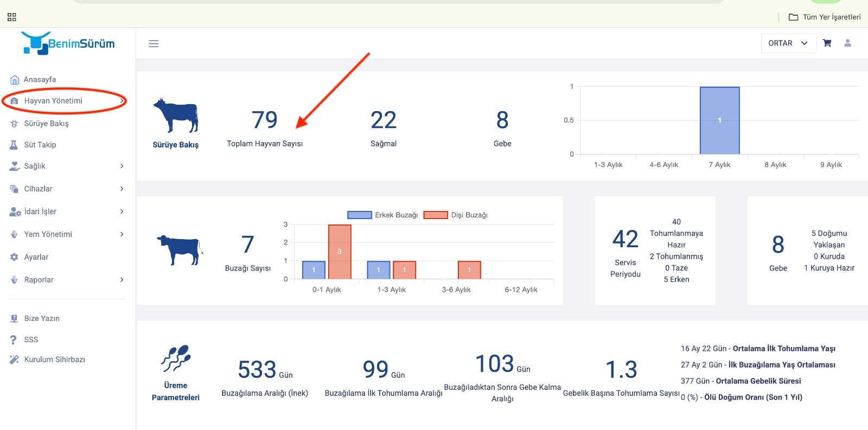Open the browser apps grid icon
The image size is (868, 430).
(x=12, y=17)
